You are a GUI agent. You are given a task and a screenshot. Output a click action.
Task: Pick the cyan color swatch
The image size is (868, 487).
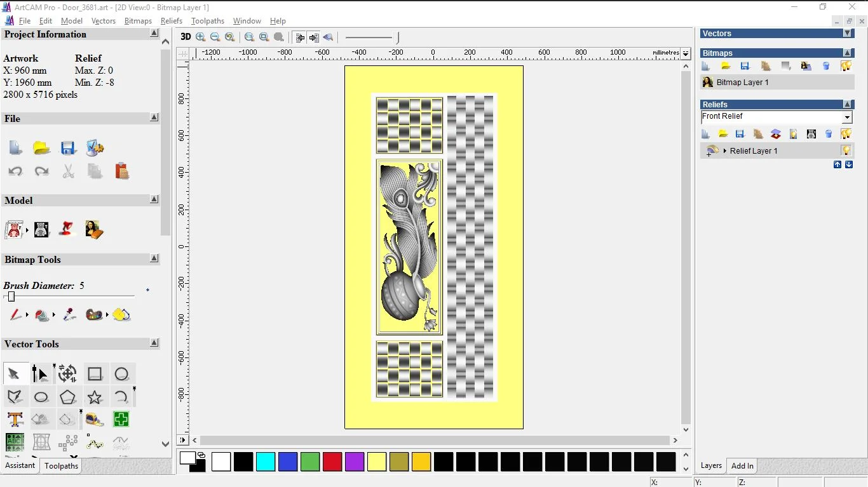[x=266, y=462]
